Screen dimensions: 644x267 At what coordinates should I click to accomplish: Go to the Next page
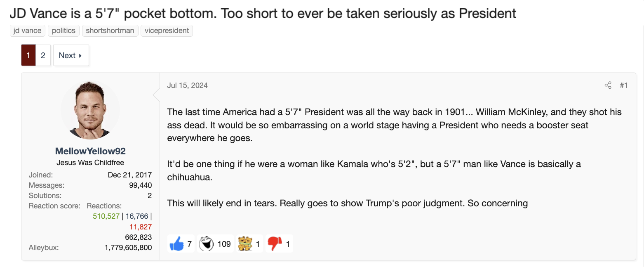pyautogui.click(x=71, y=55)
